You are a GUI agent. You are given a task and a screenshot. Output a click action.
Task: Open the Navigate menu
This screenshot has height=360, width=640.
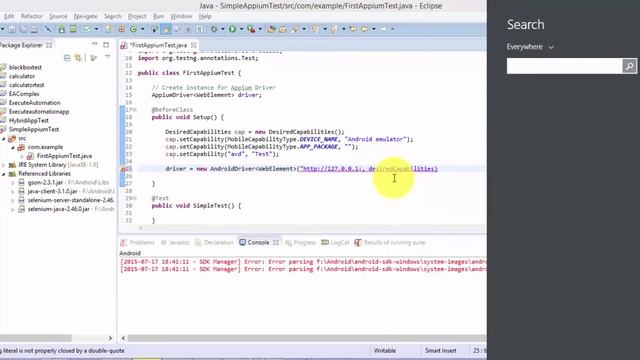coord(85,16)
